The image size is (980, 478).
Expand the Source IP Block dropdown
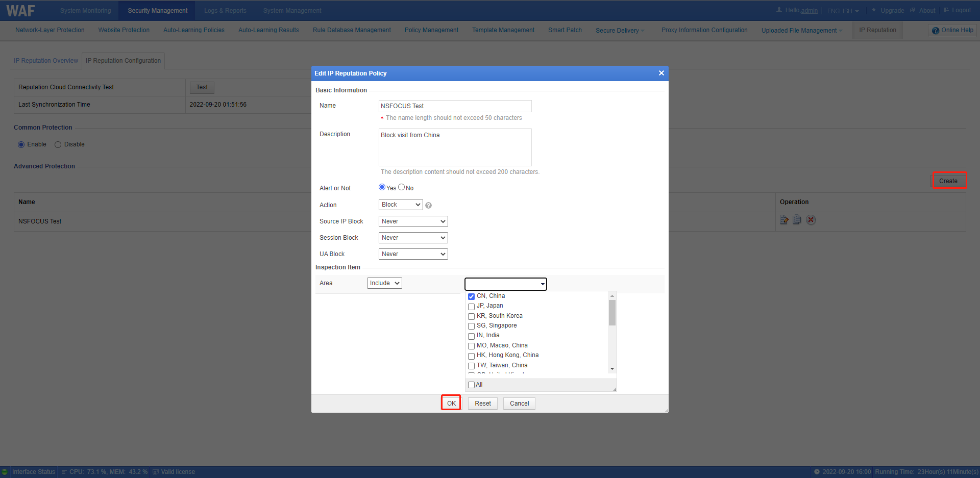click(413, 221)
